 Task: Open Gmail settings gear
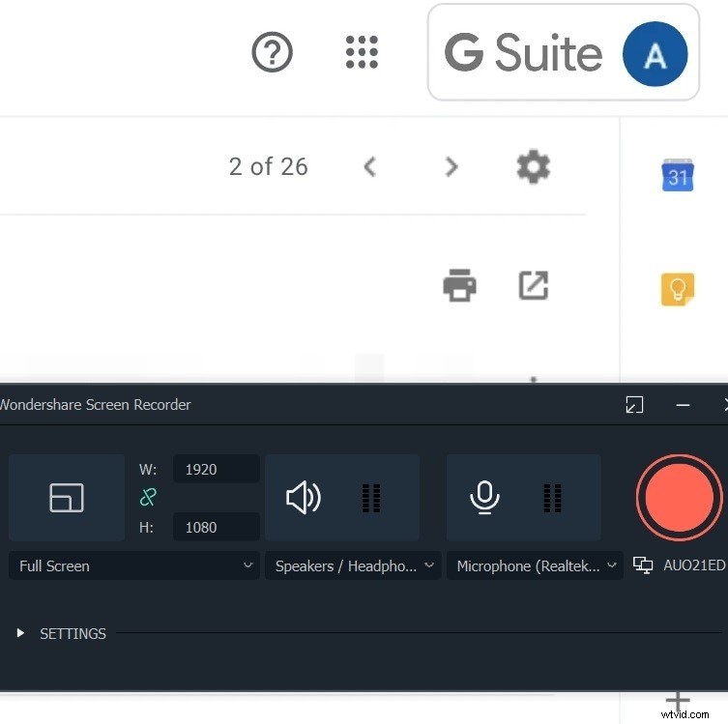[534, 166]
